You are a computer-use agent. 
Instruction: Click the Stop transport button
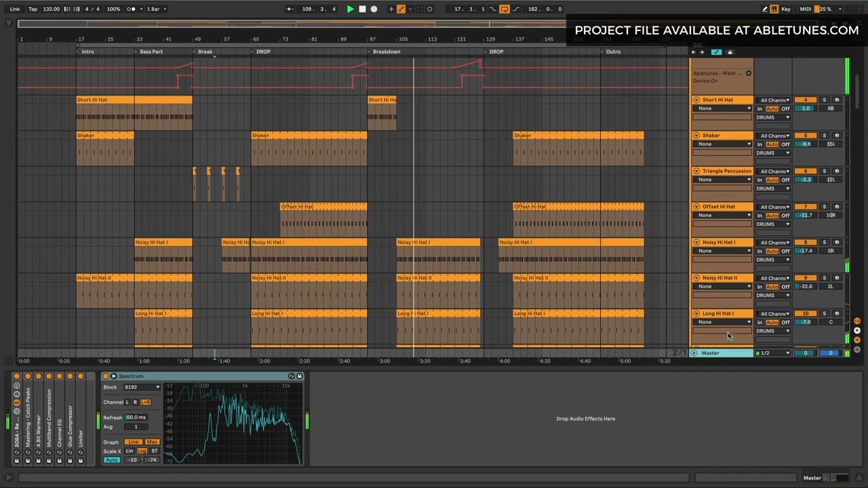coord(362,9)
